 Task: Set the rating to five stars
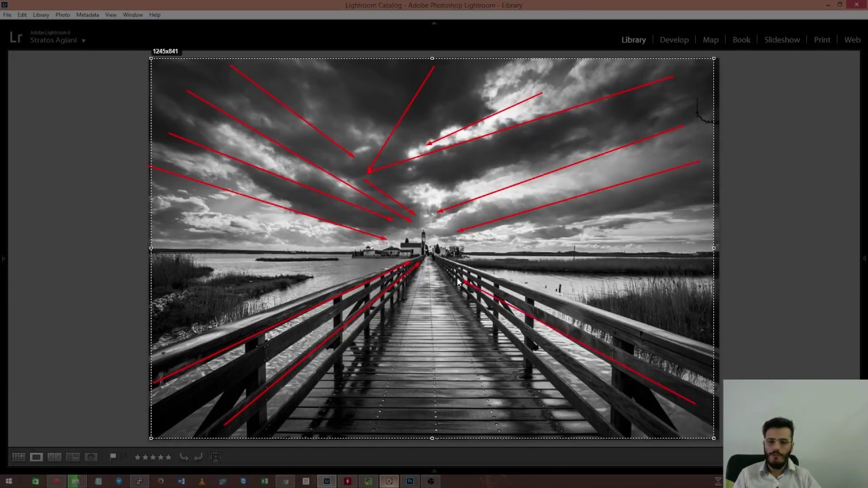(168, 457)
